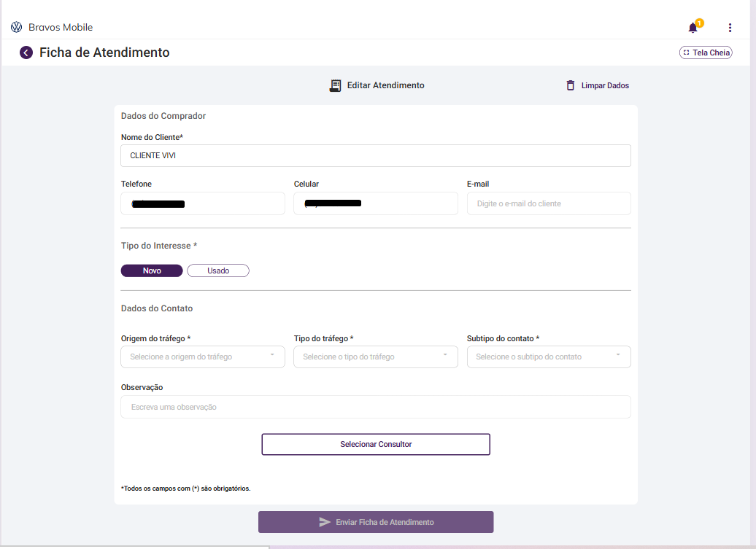Screen dimensions: 756x549
Task: Select the Novo interest type
Action: (x=152, y=270)
